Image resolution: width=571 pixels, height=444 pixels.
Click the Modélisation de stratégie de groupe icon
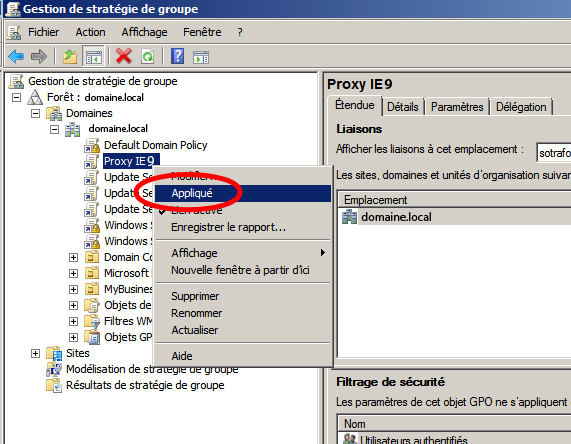(54, 369)
